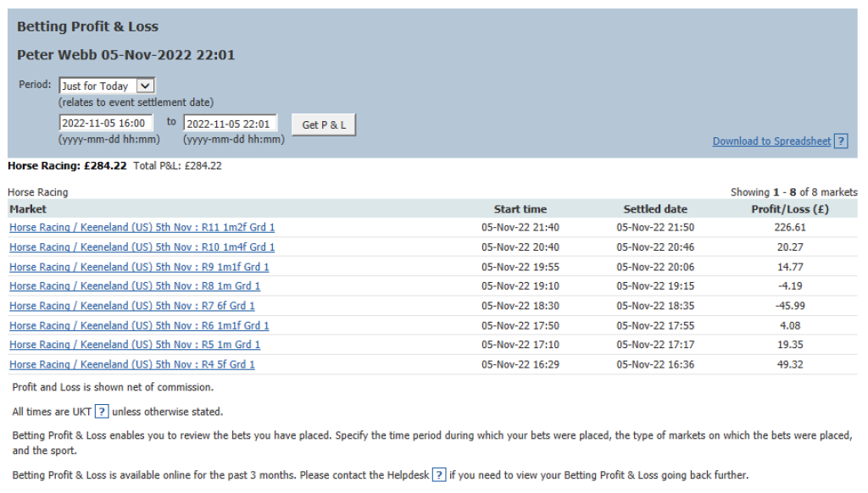The height and width of the screenshot is (493, 868).
Task: Click the start date field 2022-11-05 16:00
Action: (x=106, y=124)
